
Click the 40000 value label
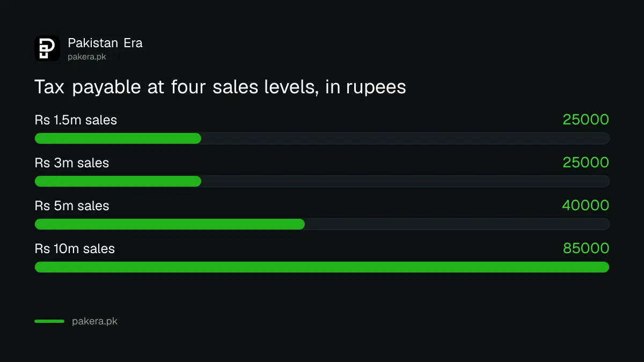(586, 205)
